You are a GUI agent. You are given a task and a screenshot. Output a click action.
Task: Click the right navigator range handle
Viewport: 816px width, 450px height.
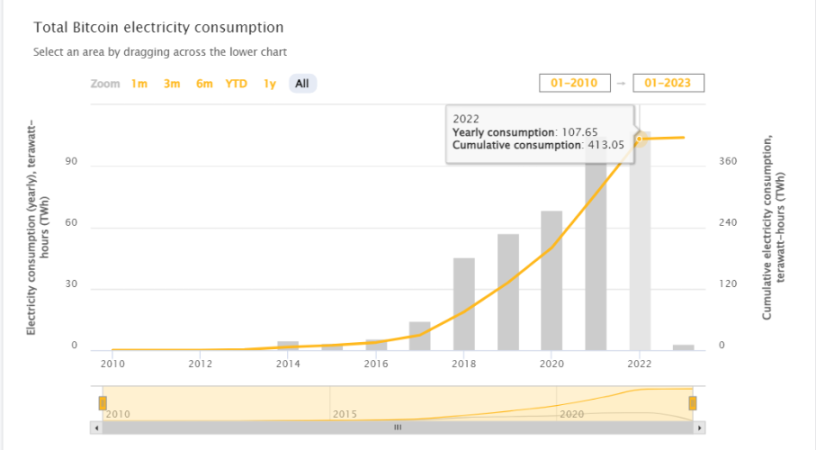click(692, 403)
